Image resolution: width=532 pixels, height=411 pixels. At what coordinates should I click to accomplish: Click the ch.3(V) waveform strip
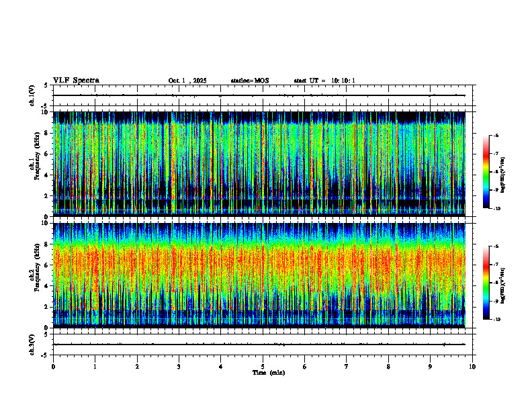click(263, 345)
